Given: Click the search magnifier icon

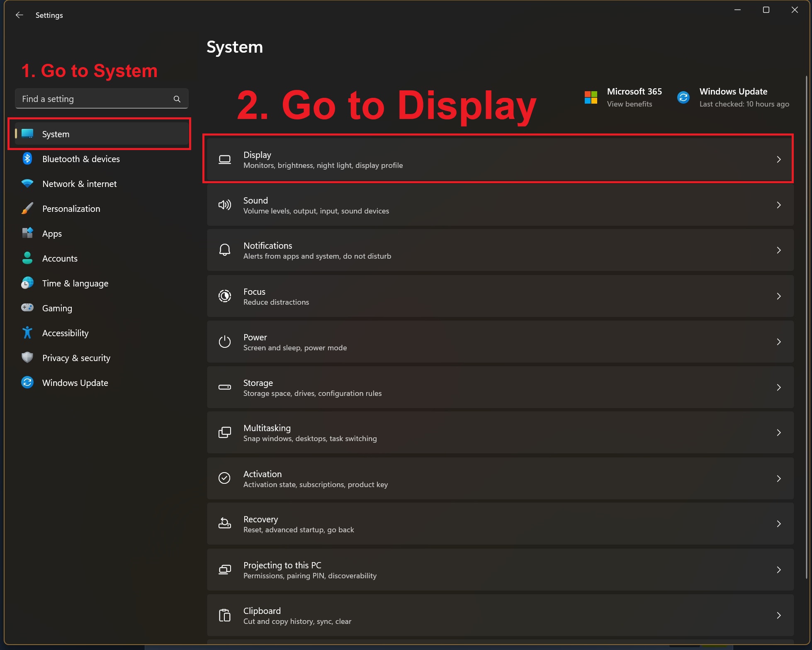Looking at the screenshot, I should [x=177, y=99].
